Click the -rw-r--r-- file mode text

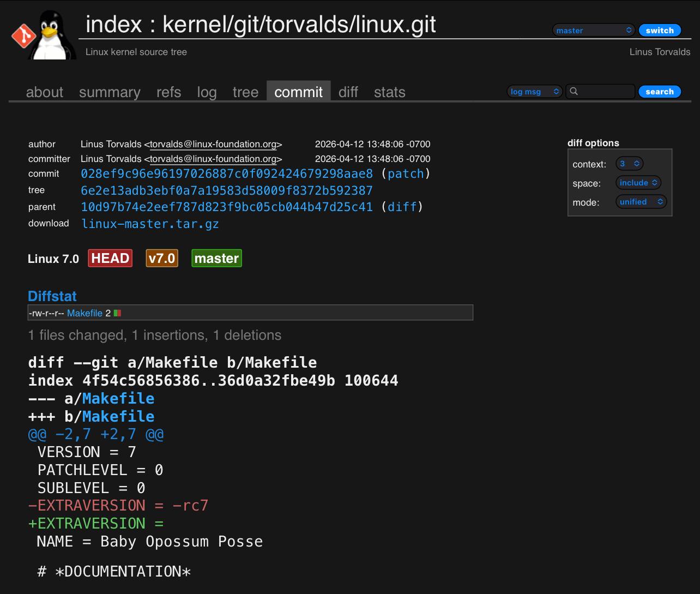pos(46,313)
